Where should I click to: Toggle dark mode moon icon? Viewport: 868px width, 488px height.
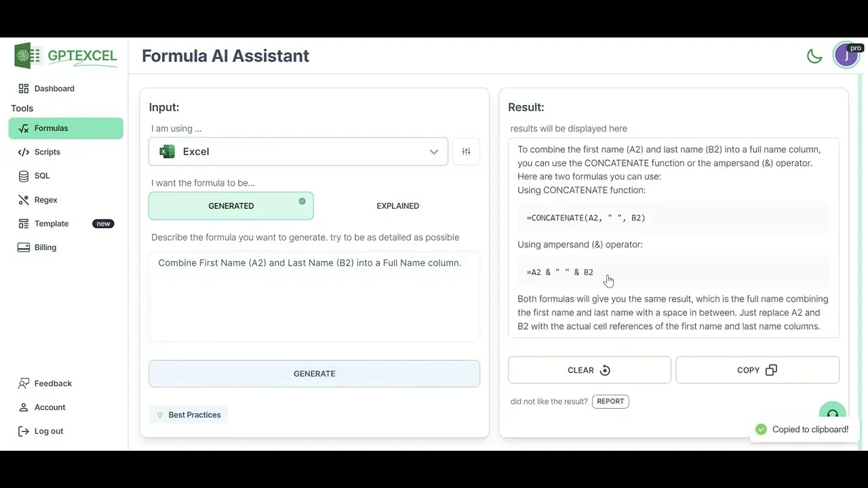tap(814, 56)
